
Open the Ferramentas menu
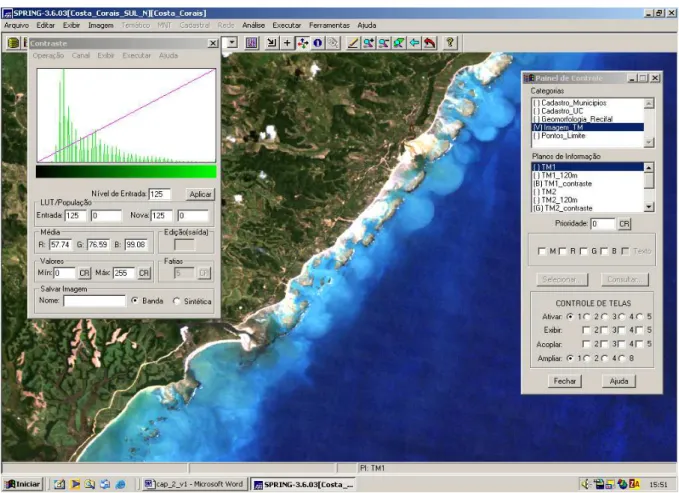[329, 25]
